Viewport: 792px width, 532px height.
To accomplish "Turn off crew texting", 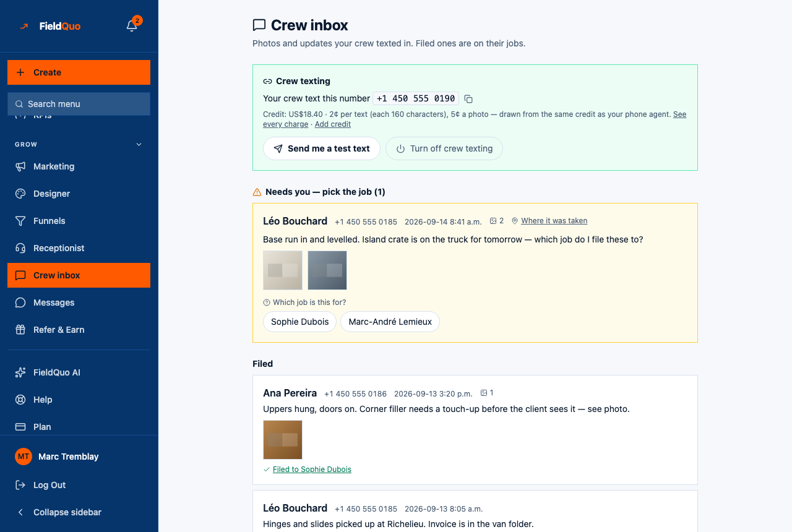I will point(444,148).
